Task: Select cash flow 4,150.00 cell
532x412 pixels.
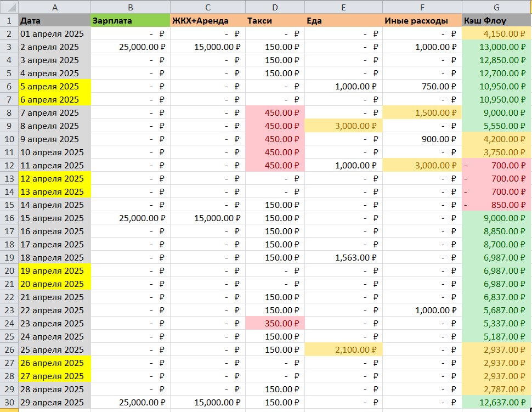Action: 496,33
